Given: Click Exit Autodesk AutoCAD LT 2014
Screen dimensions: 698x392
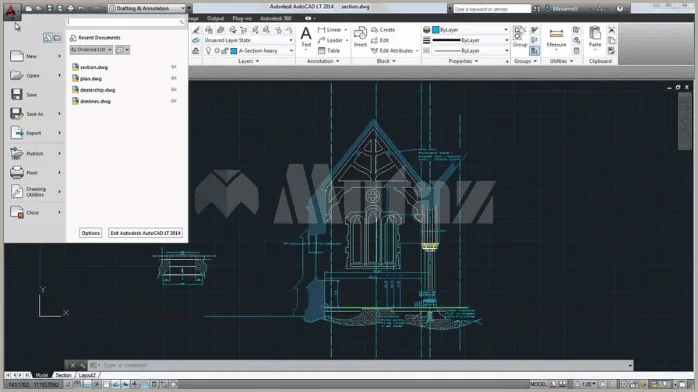Looking at the screenshot, I should [146, 233].
